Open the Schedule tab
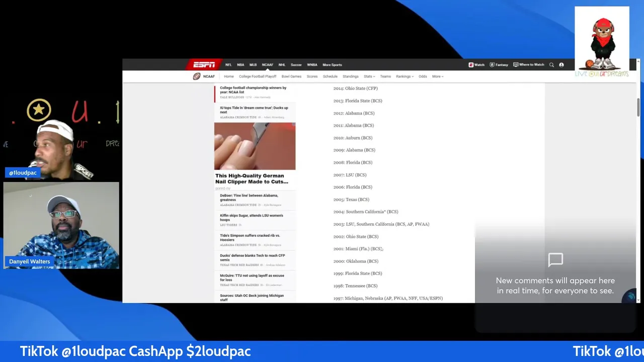The width and height of the screenshot is (644, 362). (x=330, y=76)
